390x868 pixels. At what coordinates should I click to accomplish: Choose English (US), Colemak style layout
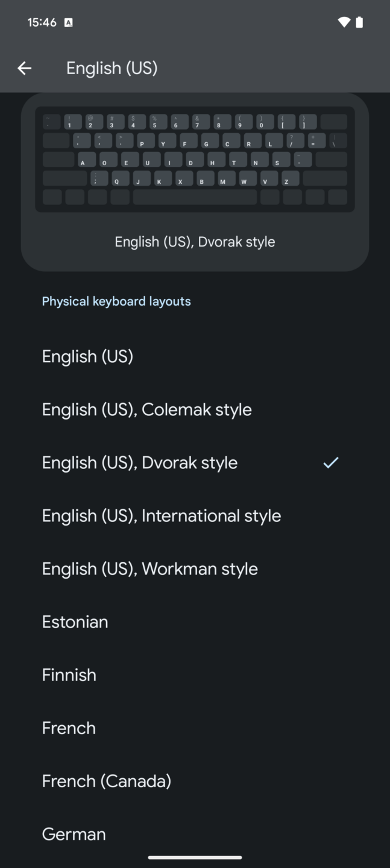[x=146, y=409]
